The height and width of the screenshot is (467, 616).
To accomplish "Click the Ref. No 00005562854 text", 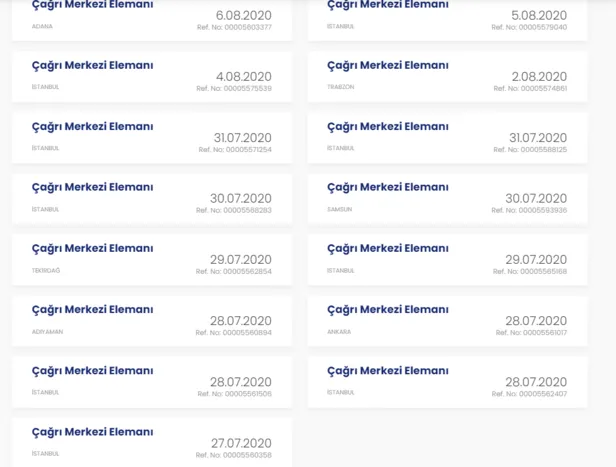I will (234, 271).
